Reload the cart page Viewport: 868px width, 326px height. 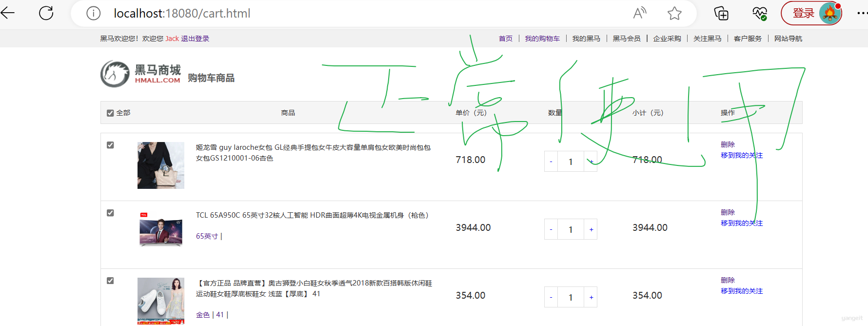point(46,13)
